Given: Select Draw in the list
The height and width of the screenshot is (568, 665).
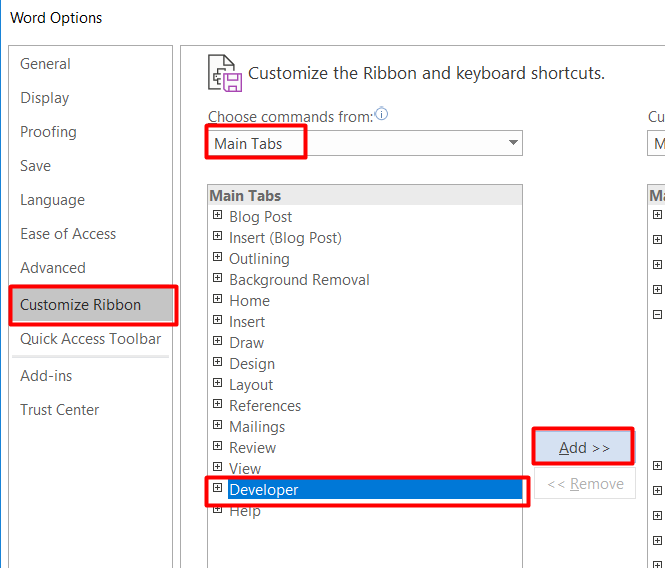Looking at the screenshot, I should click(246, 343).
